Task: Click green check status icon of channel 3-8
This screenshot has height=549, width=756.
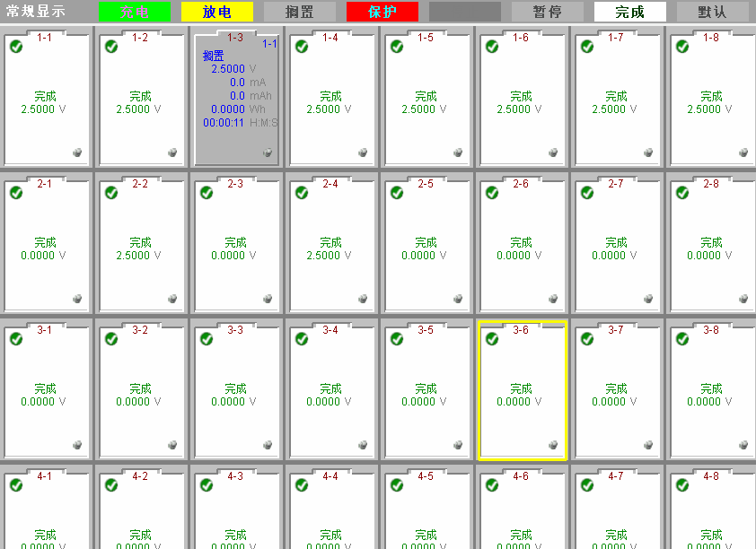Action: point(682,339)
